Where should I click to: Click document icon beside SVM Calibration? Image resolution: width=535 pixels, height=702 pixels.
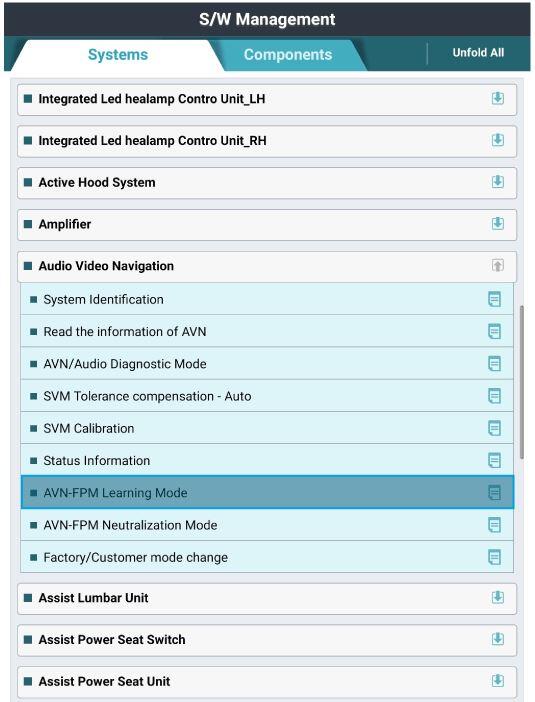click(494, 428)
